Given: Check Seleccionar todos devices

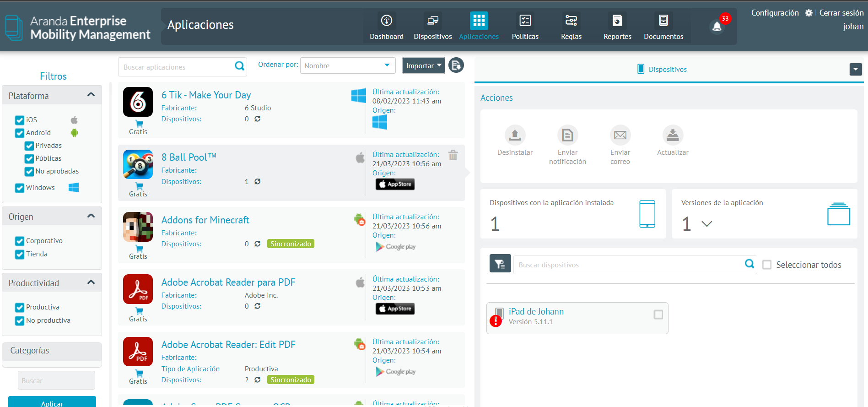Looking at the screenshot, I should [x=767, y=265].
